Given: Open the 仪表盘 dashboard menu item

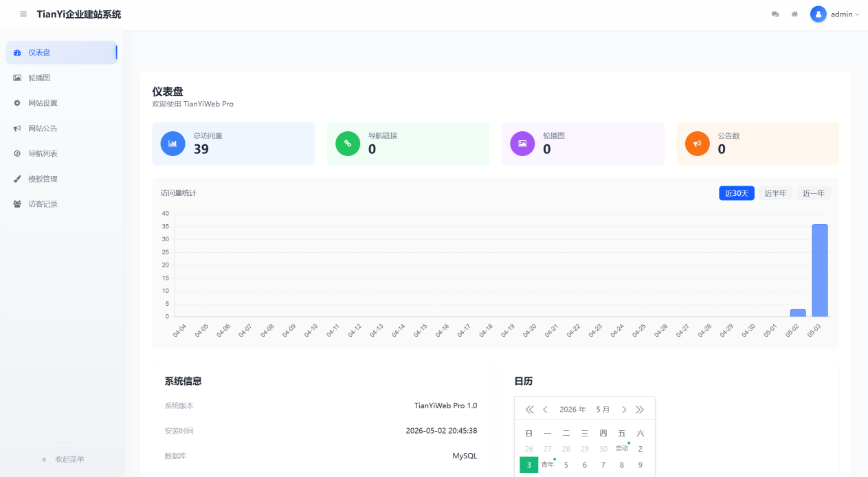Looking at the screenshot, I should coord(62,52).
